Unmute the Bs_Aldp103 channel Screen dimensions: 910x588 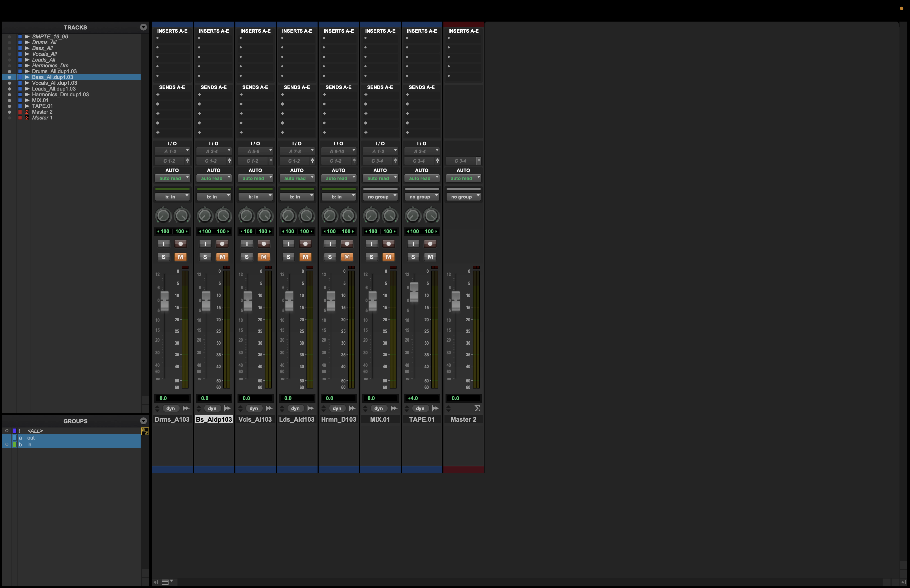pos(222,257)
